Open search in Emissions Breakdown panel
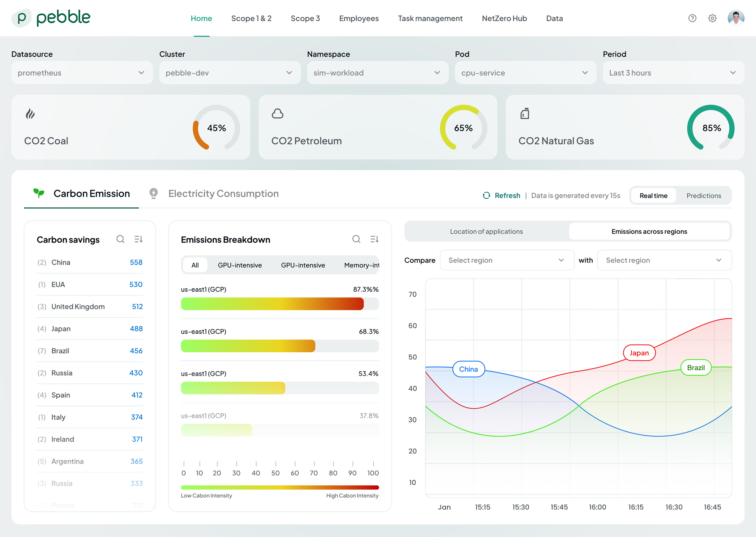 [x=356, y=239]
